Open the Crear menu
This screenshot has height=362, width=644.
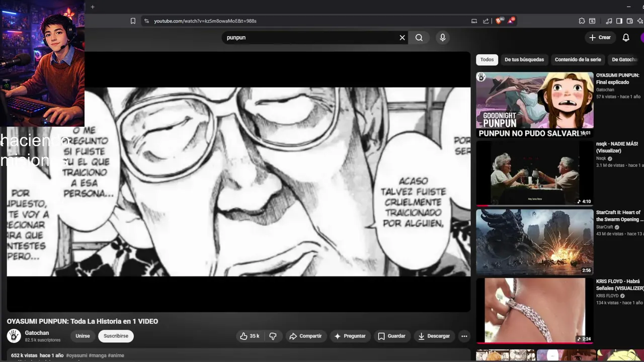[600, 38]
